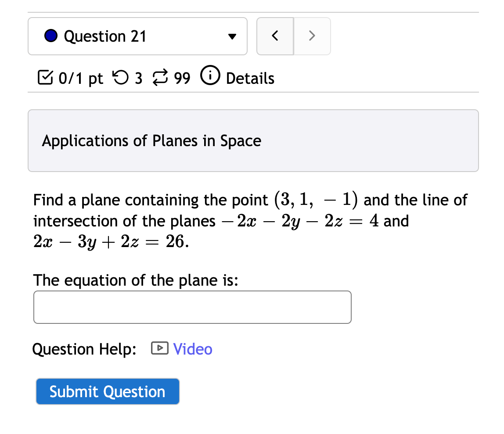
Task: Go to previous question with left chevron
Action: click(275, 36)
